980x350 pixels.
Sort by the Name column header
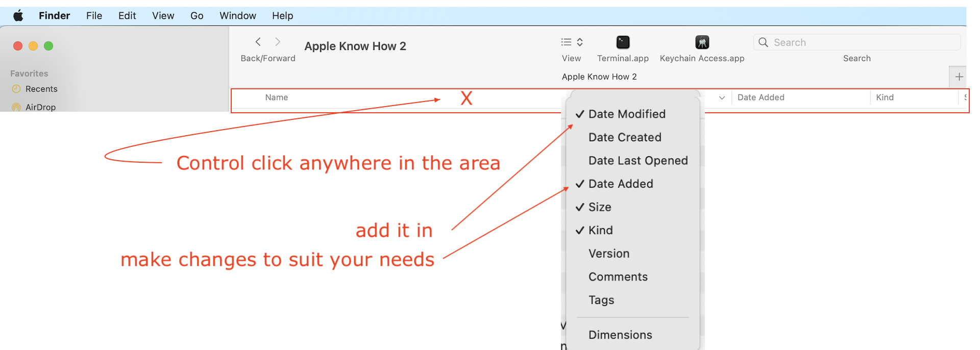(x=276, y=97)
